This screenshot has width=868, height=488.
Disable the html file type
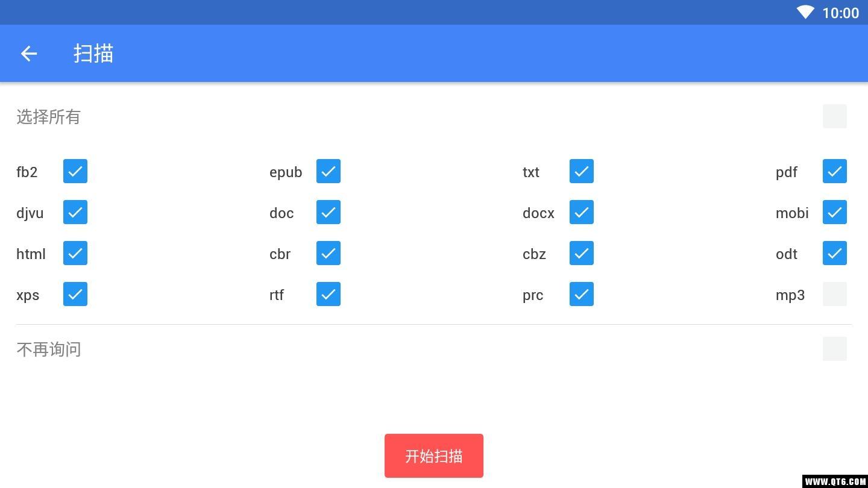point(75,253)
